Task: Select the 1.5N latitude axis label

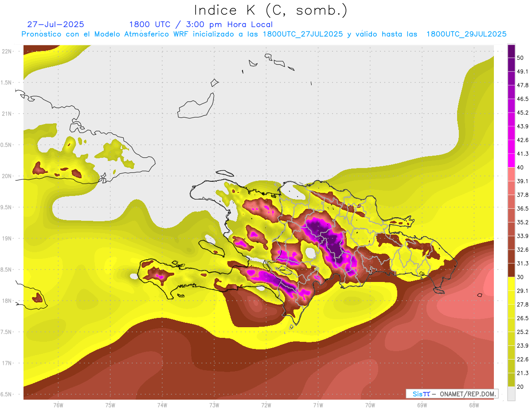Action: pyautogui.click(x=6, y=82)
